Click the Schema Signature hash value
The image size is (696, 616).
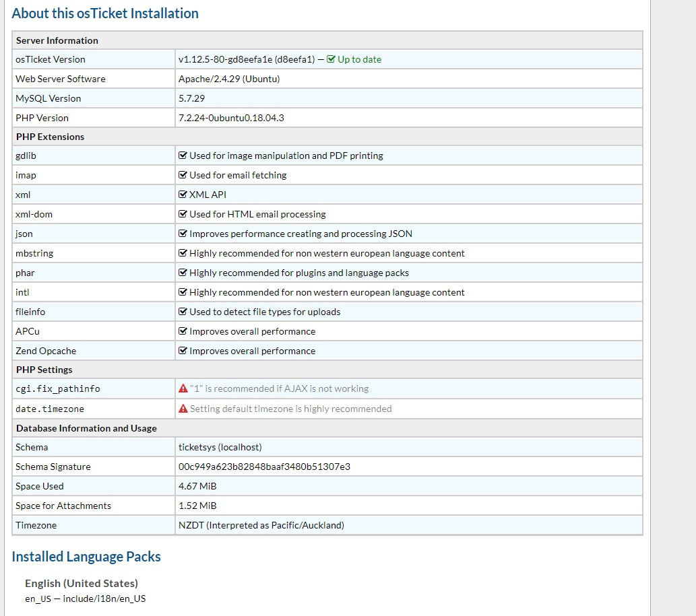264,467
